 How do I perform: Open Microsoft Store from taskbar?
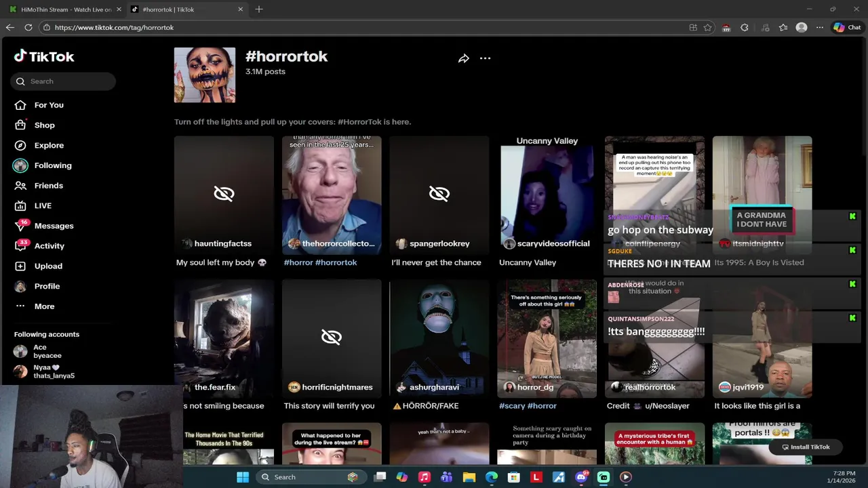(x=514, y=477)
